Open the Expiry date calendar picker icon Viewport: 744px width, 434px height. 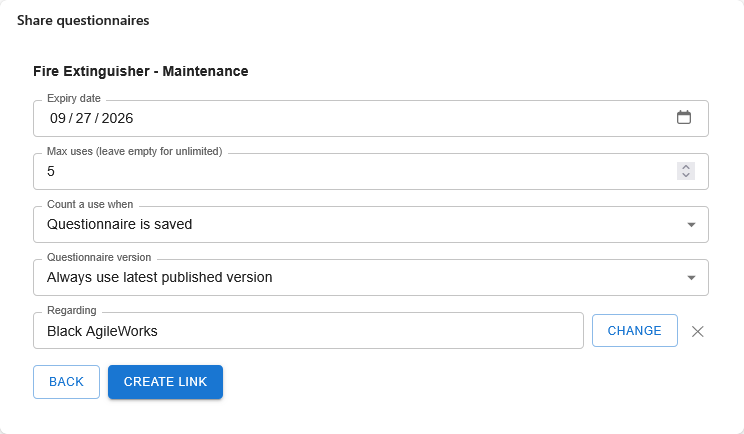684,117
